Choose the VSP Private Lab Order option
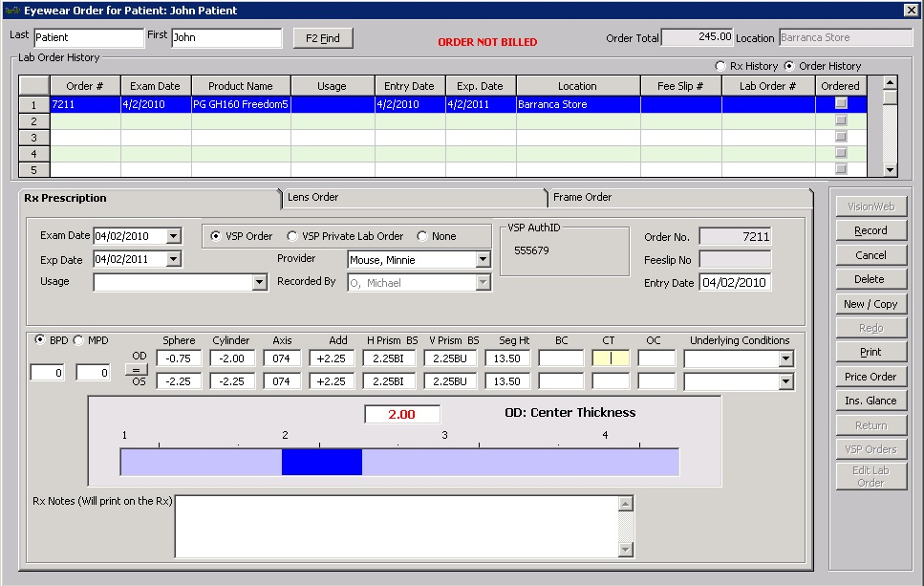The width and height of the screenshot is (924, 586). 292,236
